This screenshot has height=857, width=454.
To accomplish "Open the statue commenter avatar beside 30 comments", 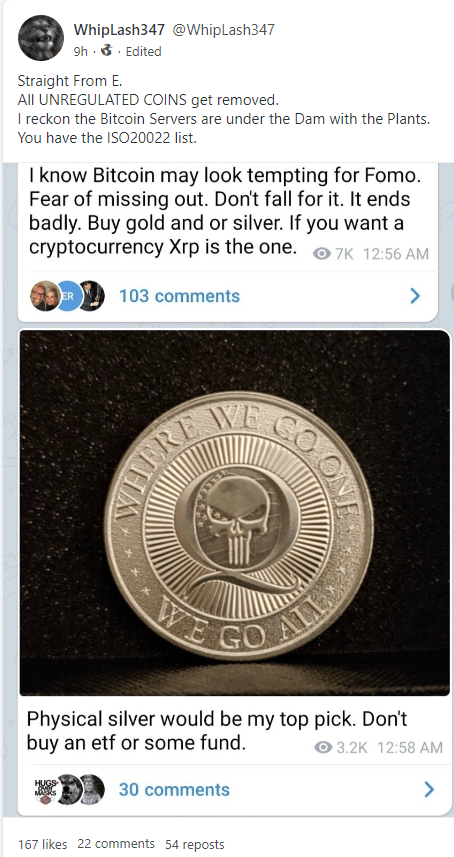I will 91,789.
